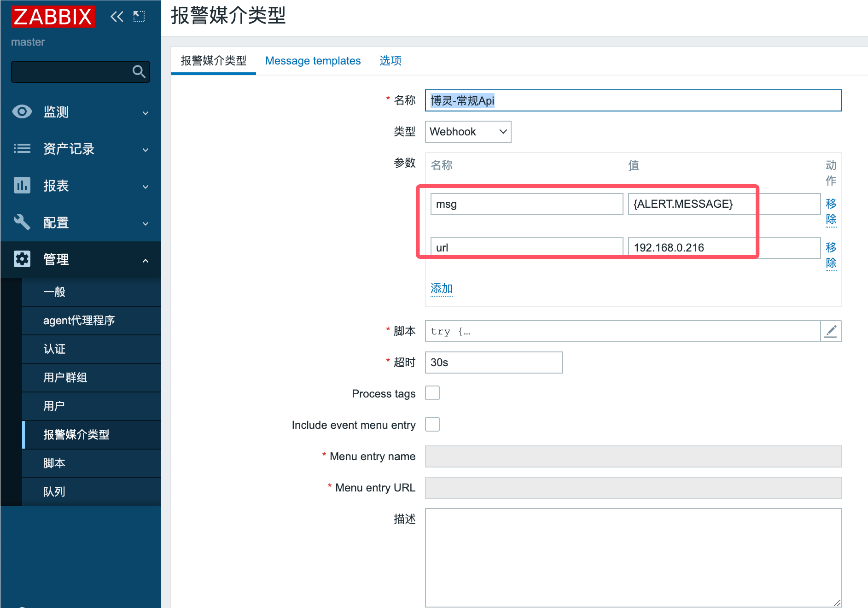Click the list icon for 资产记录
The image size is (868, 608).
click(22, 148)
